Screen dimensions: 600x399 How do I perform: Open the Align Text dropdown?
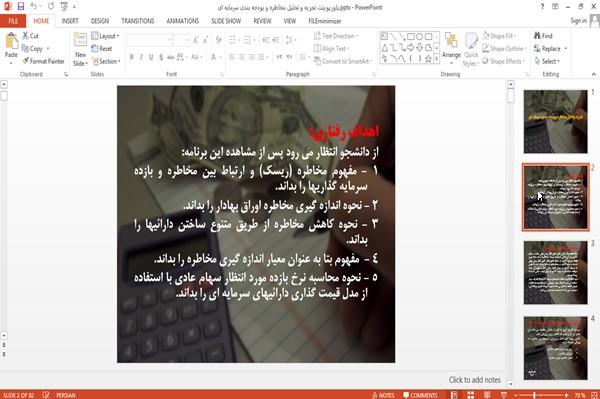[332, 48]
